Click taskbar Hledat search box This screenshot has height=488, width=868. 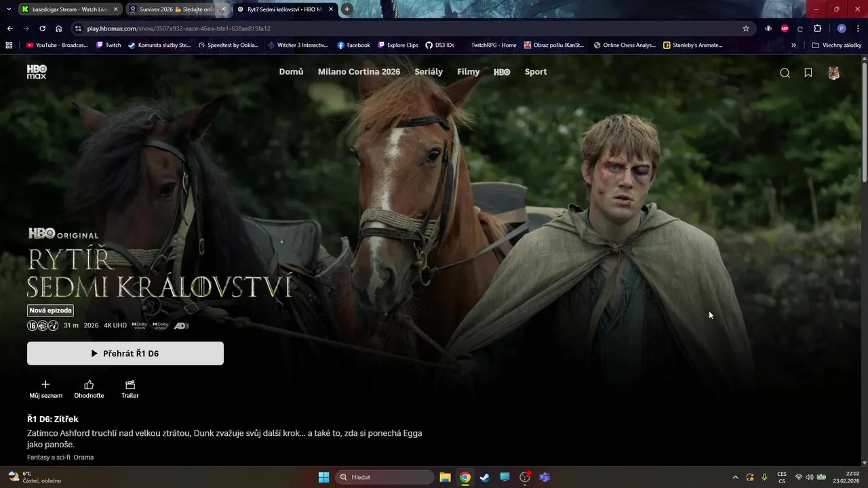click(x=385, y=477)
